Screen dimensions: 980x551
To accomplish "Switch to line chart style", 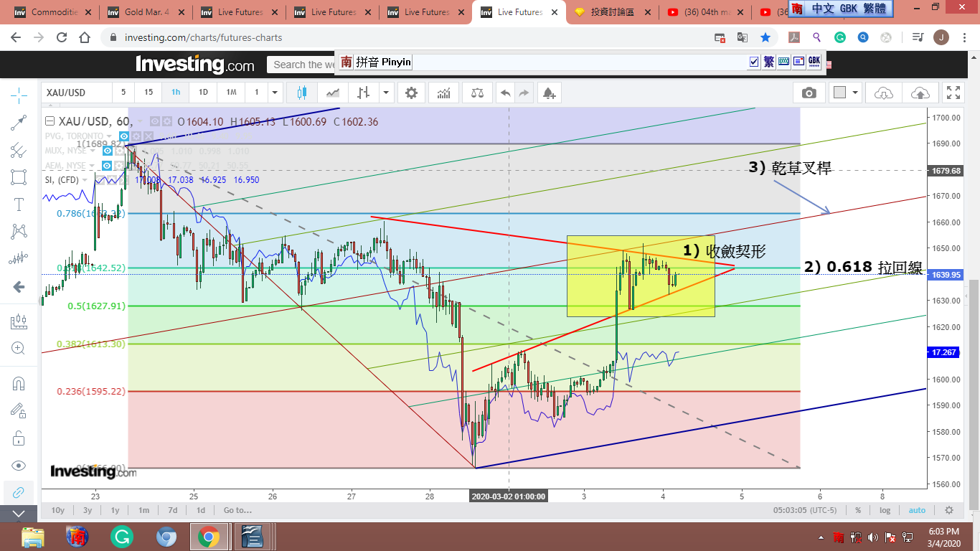I will pyautogui.click(x=333, y=93).
